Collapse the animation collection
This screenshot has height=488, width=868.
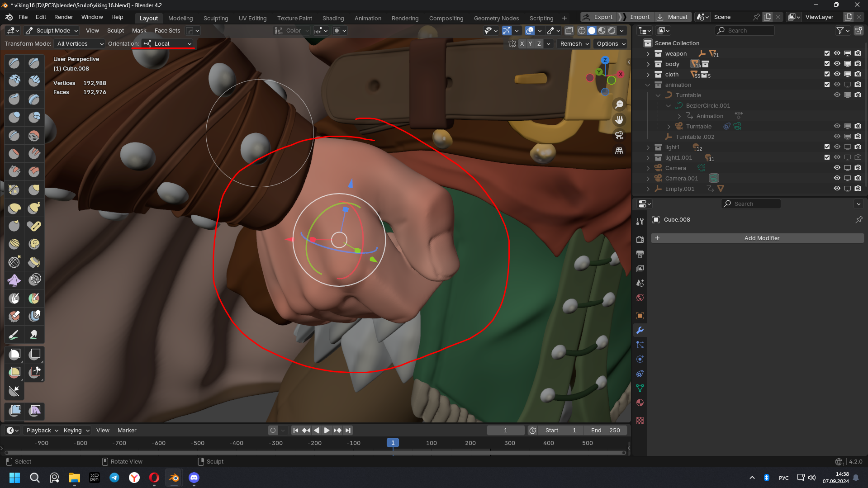(x=648, y=85)
